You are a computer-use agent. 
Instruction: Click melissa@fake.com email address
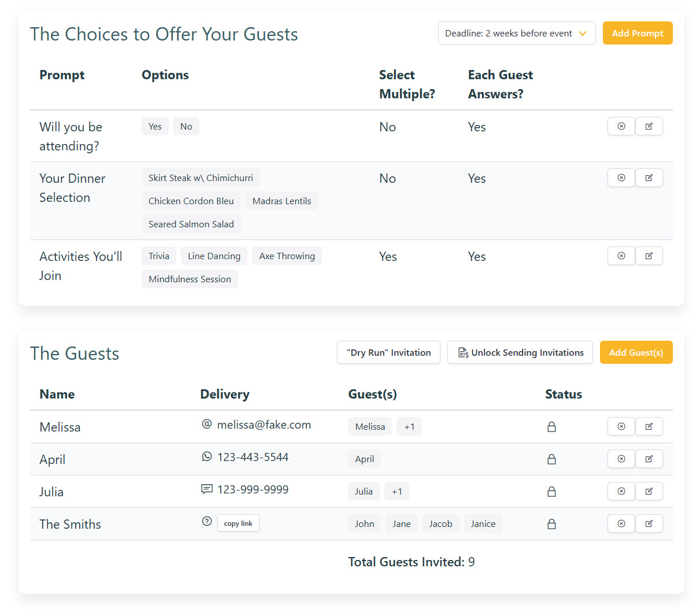pos(264,425)
